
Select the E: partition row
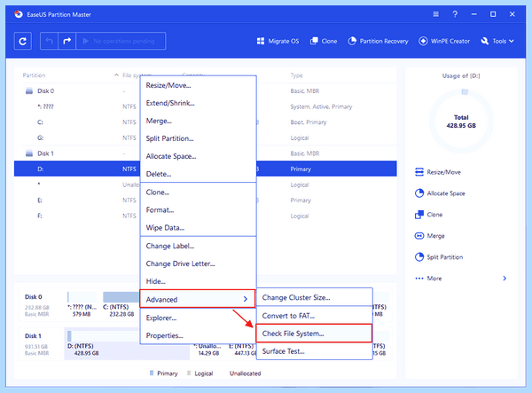point(206,200)
